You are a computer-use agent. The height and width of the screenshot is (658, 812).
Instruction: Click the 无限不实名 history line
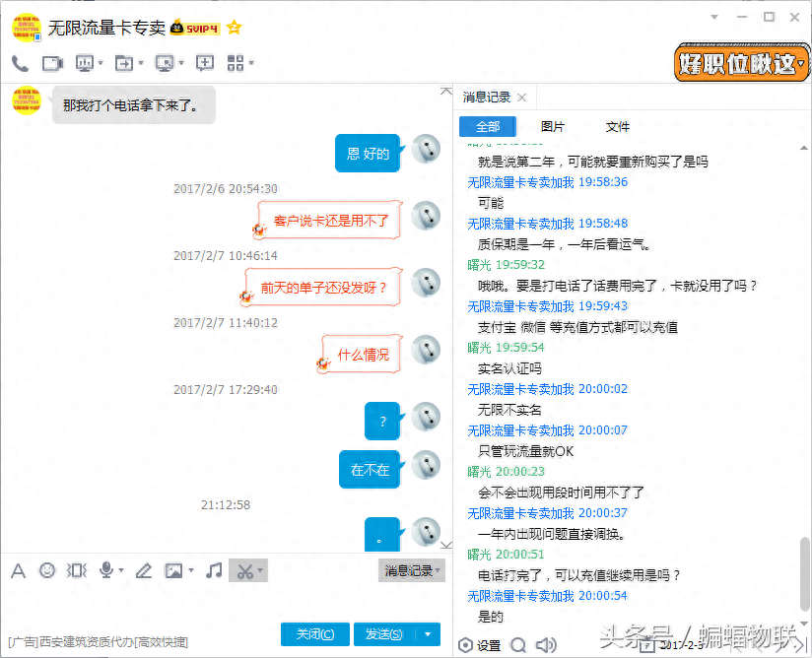click(509, 410)
